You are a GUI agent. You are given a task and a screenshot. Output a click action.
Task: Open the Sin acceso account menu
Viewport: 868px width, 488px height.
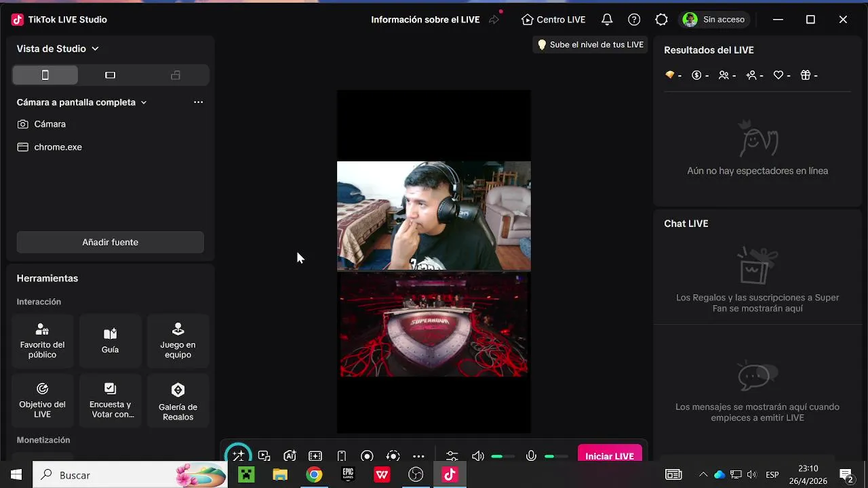coord(716,20)
